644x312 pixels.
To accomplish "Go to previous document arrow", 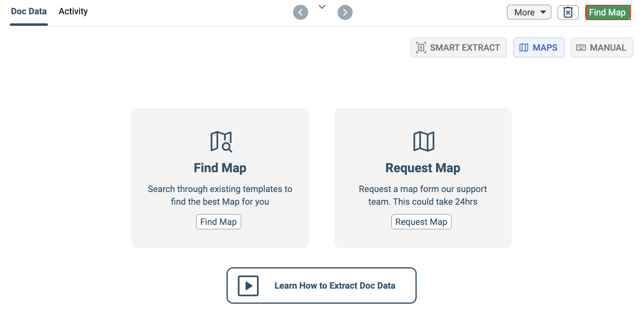I will pyautogui.click(x=301, y=12).
